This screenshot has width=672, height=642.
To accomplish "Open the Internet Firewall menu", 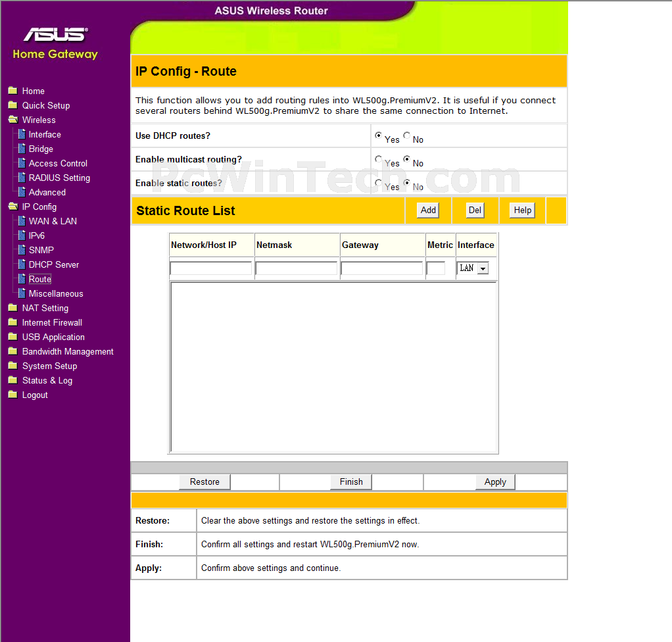I will [x=53, y=322].
